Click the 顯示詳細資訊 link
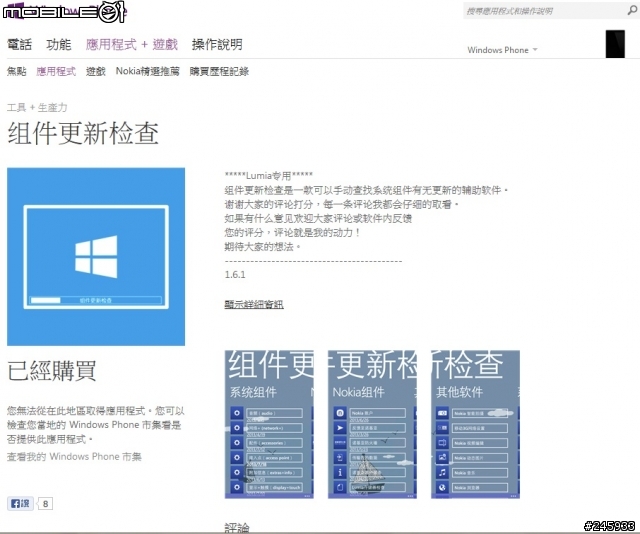Screen dimensions: 640x534 pos(254,304)
